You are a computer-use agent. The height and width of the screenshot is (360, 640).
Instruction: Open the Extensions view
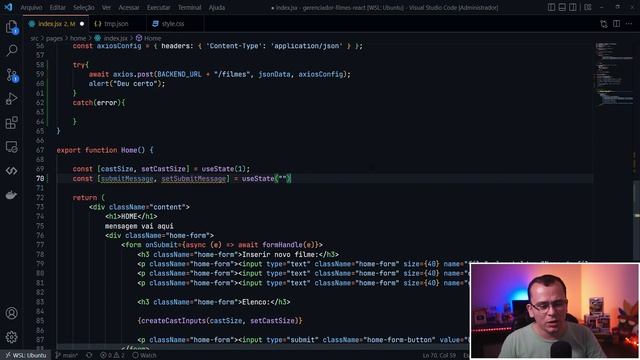(11, 123)
